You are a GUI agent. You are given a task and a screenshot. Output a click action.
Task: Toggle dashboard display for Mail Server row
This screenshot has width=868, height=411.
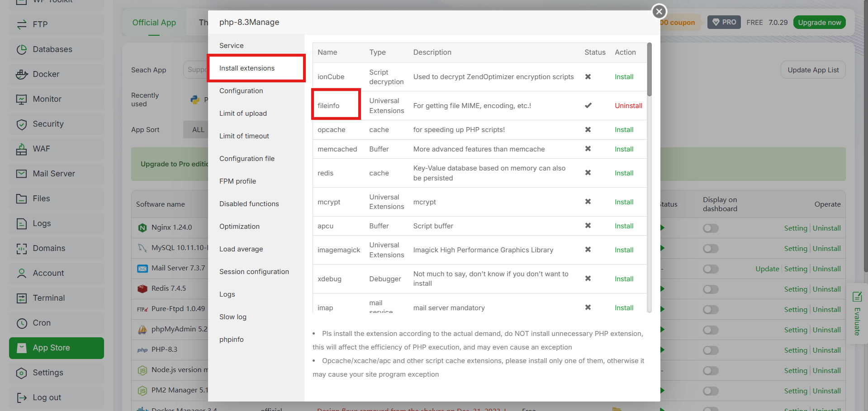[711, 269]
